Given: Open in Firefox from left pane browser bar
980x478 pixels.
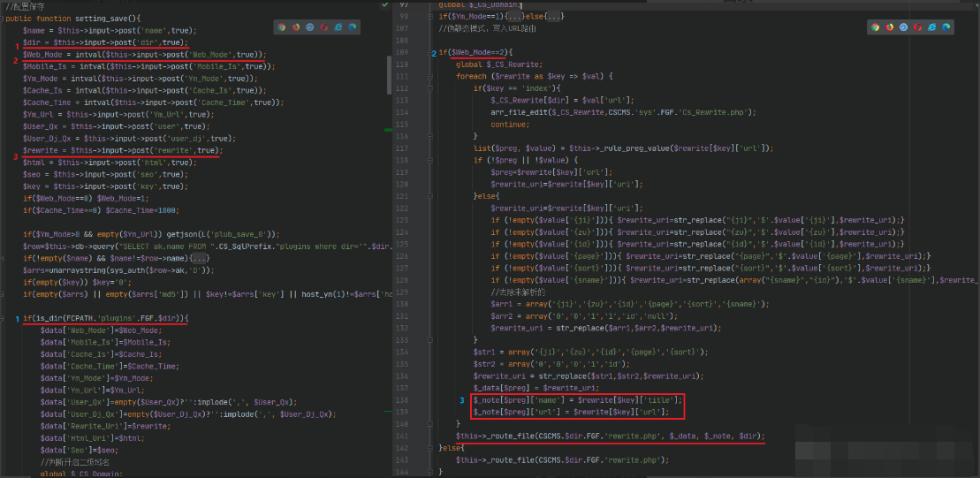Looking at the screenshot, I should point(296,27).
